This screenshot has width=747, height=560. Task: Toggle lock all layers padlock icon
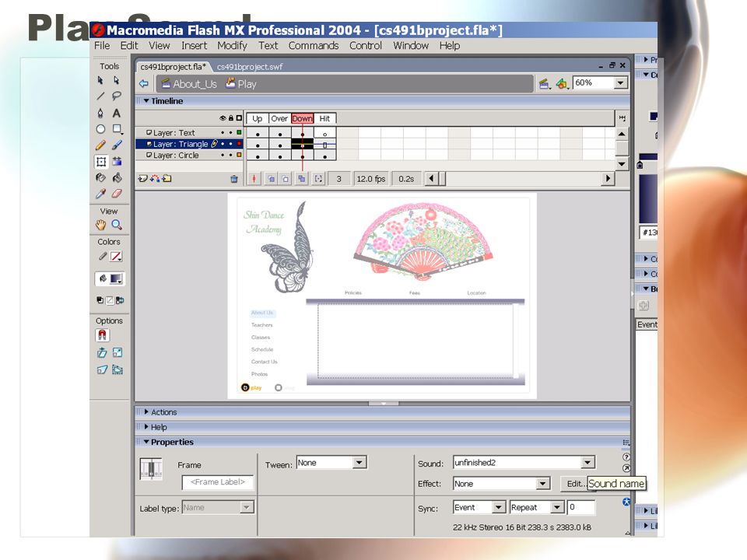(231, 118)
